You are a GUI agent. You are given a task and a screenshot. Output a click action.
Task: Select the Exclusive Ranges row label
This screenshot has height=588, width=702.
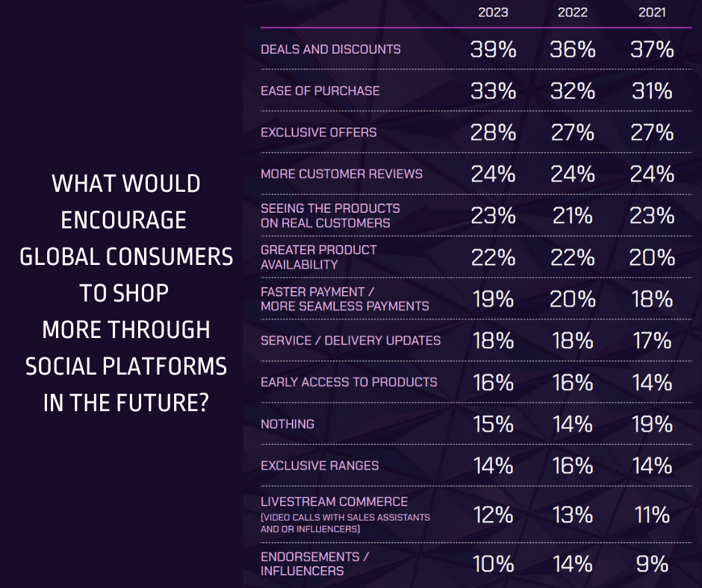[x=320, y=466]
